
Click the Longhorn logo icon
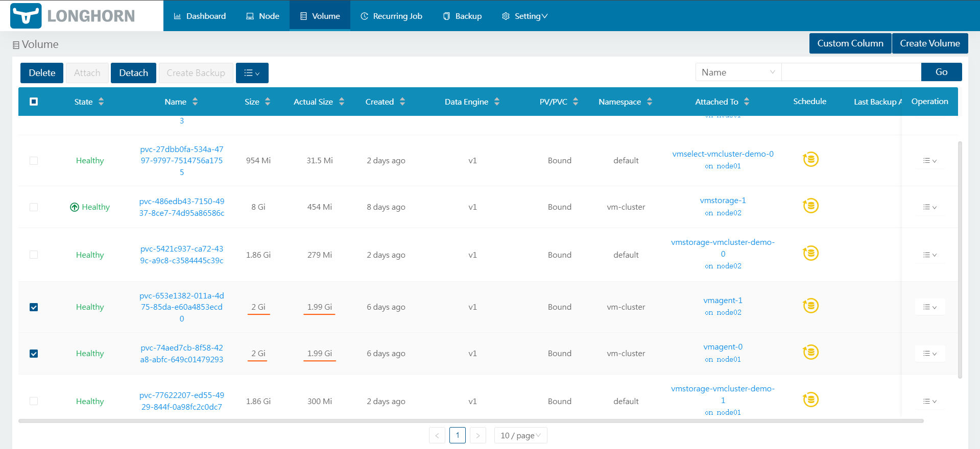click(26, 16)
